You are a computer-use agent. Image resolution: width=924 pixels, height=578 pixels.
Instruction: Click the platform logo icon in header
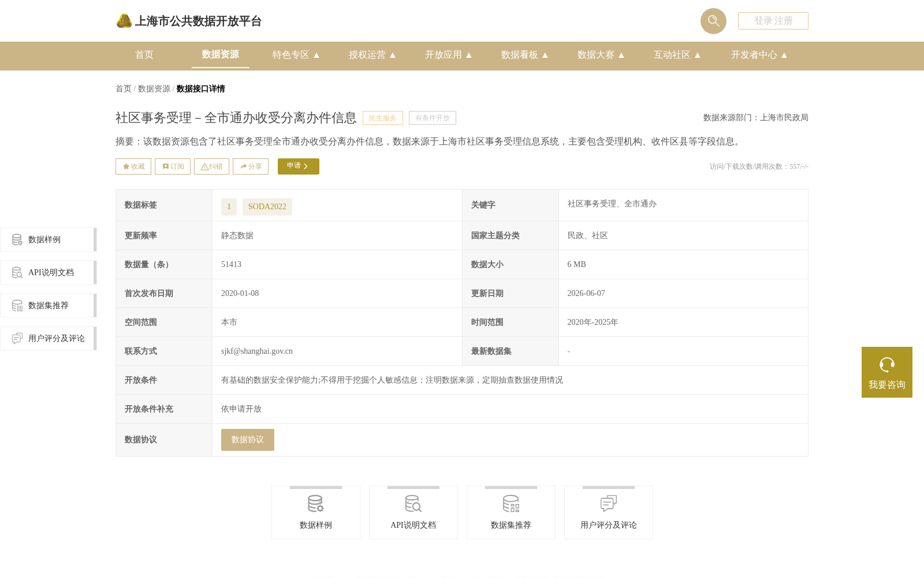pos(124,21)
